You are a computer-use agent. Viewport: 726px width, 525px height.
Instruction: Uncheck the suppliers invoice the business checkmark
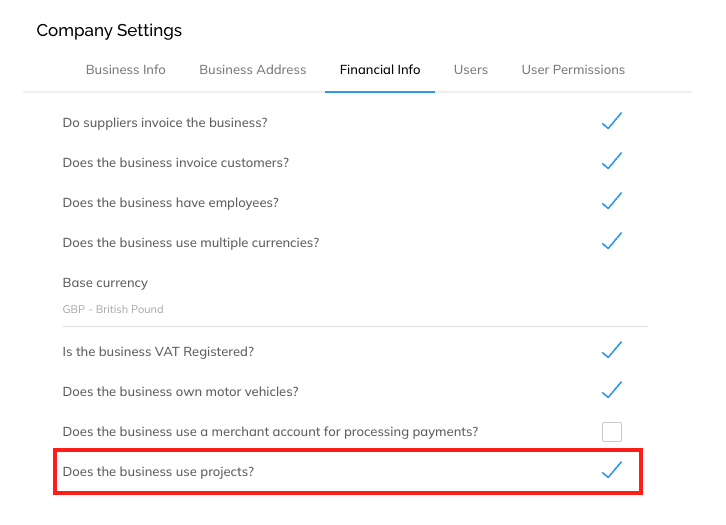tap(612, 121)
